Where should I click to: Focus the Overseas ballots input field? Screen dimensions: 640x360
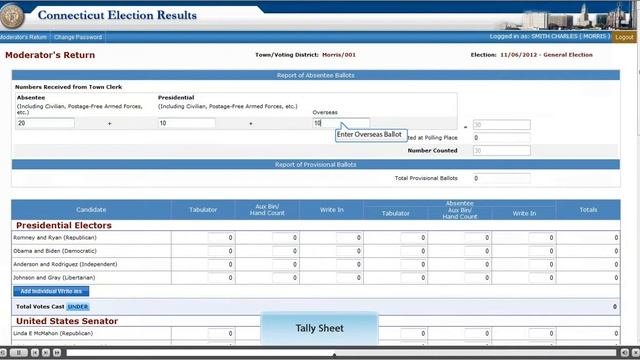[x=341, y=123]
